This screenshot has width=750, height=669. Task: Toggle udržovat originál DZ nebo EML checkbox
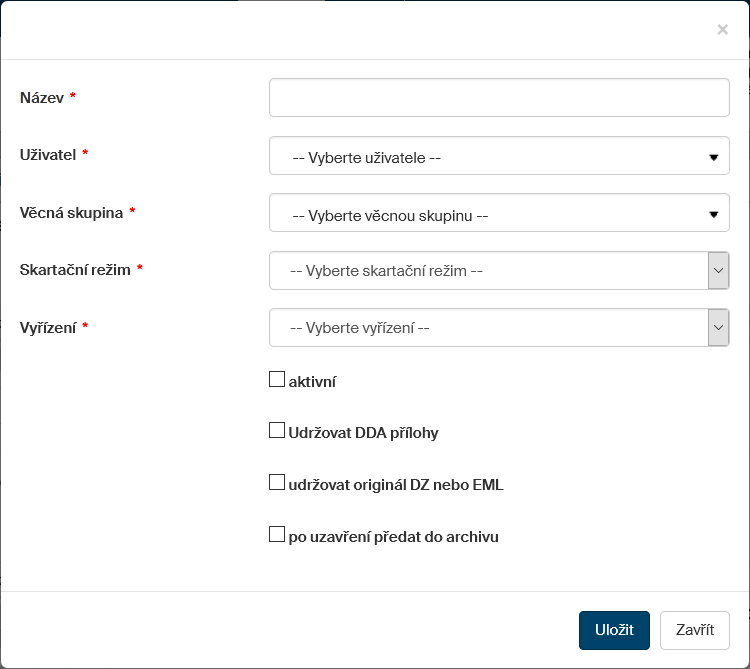(x=277, y=483)
